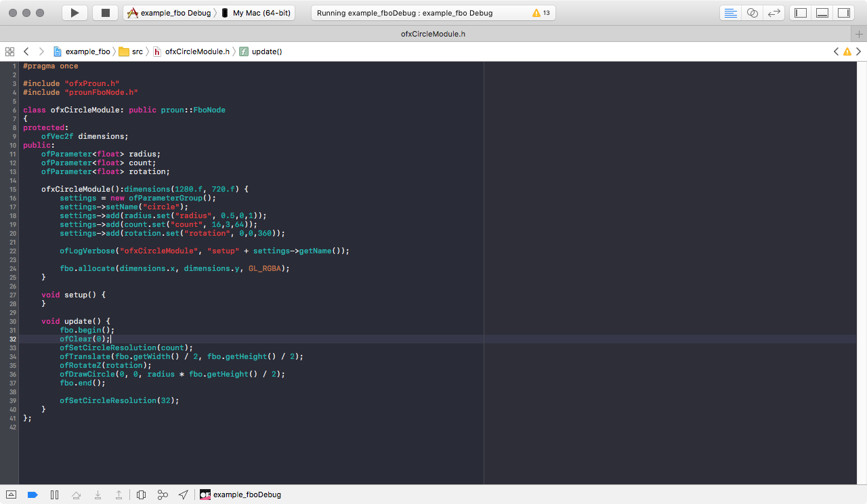The height and width of the screenshot is (504, 867).
Task: Go back in editor history
Action: tap(26, 51)
